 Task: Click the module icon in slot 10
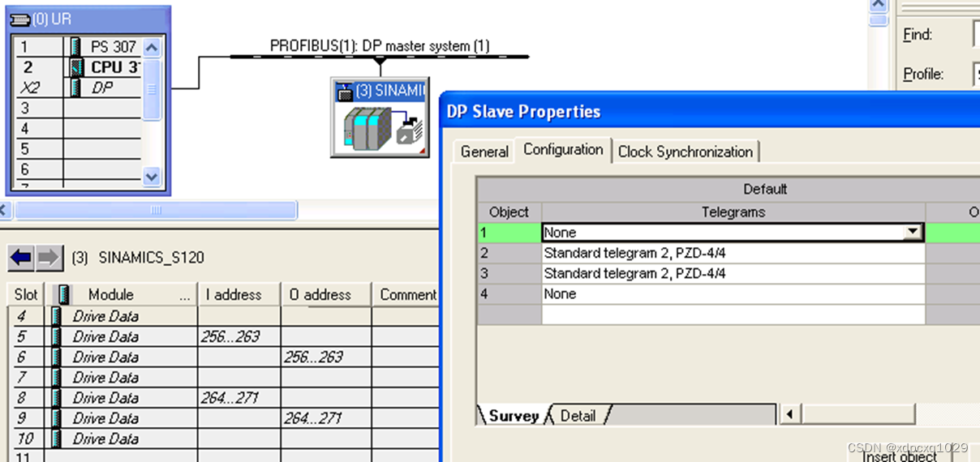pos(56,438)
